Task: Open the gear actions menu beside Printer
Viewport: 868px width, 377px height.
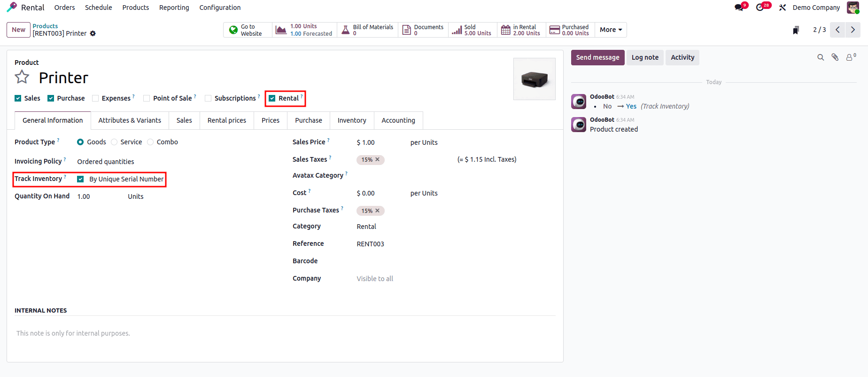Action: [93, 33]
